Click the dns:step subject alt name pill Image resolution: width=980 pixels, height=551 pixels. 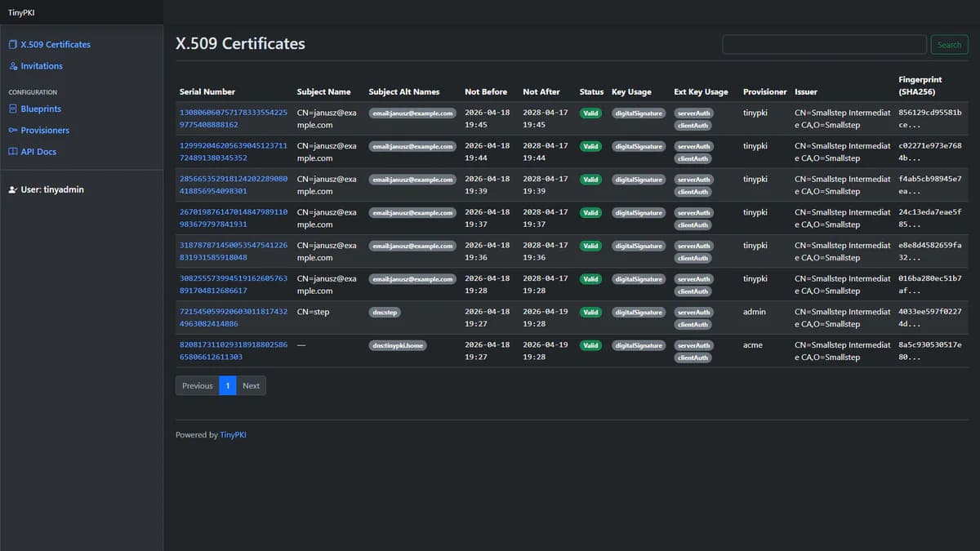[385, 312]
